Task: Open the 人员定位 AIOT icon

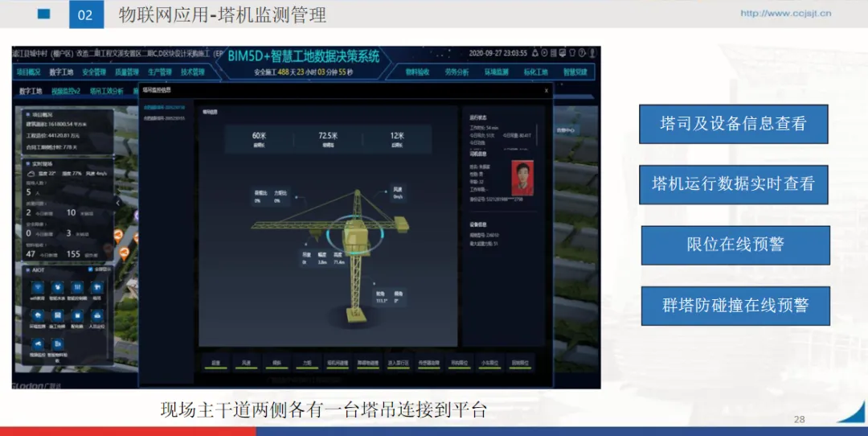Action: click(97, 316)
